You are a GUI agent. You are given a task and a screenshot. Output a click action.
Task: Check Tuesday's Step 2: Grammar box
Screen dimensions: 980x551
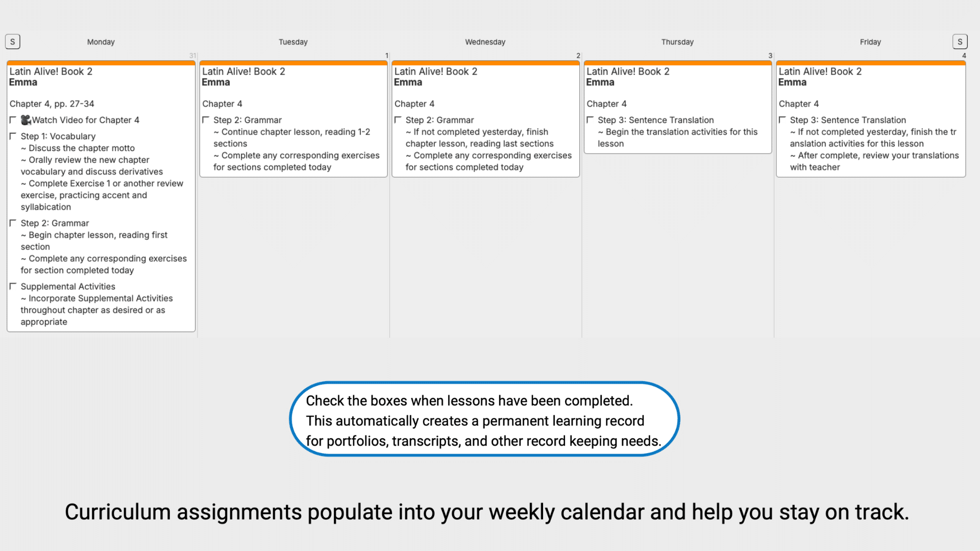(206, 120)
